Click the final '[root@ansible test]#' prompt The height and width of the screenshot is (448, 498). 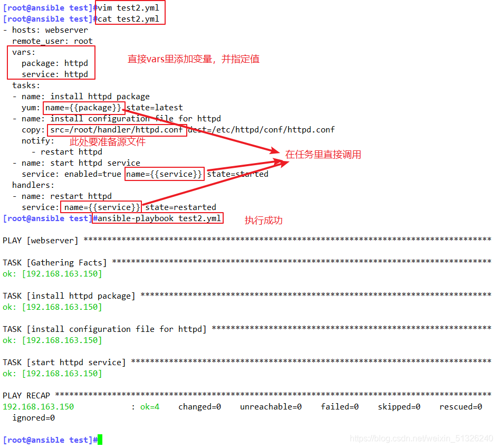pyautogui.click(x=50, y=440)
